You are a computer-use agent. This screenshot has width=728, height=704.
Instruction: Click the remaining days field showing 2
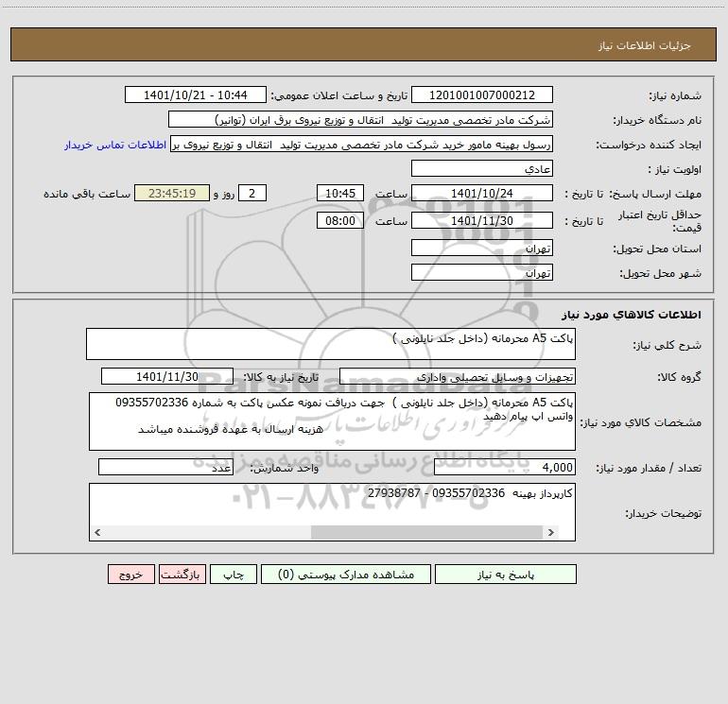[252, 193]
